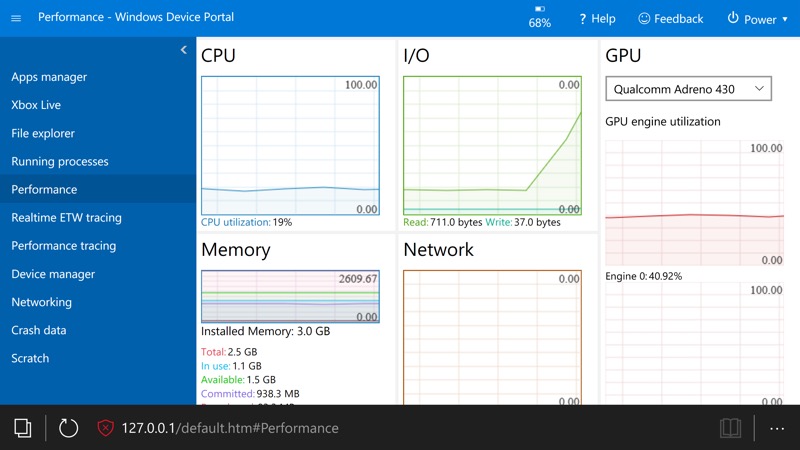Open Help from the top bar
This screenshot has height=450, width=800.
pos(597,19)
